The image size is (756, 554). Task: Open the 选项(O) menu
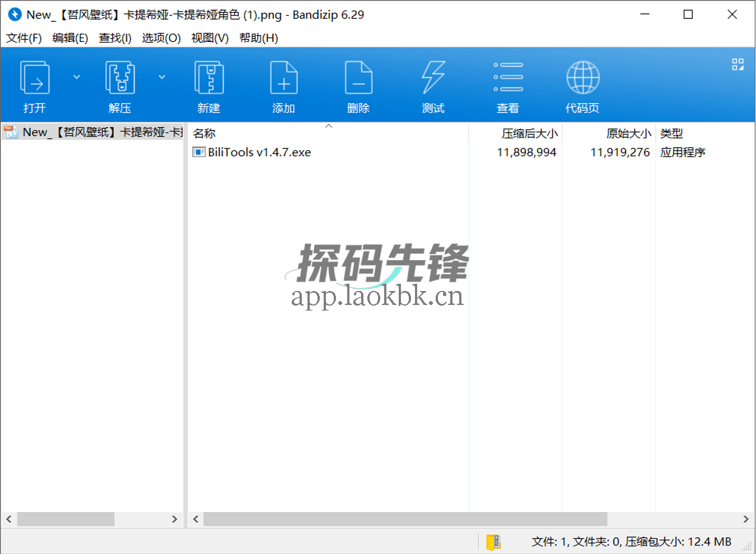tap(161, 37)
